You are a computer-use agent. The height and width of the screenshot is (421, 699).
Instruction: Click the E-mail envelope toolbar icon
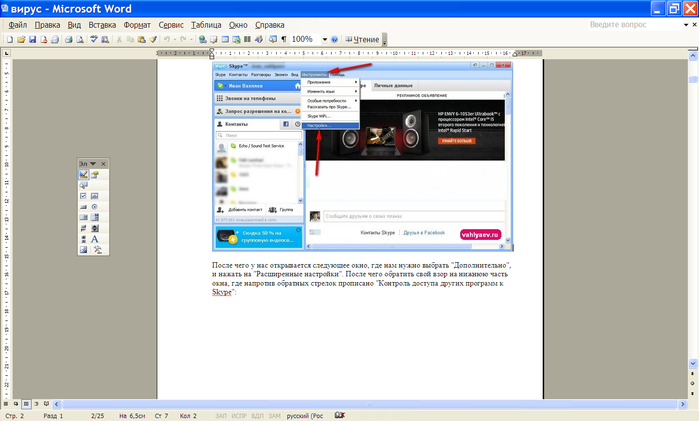pos(55,40)
